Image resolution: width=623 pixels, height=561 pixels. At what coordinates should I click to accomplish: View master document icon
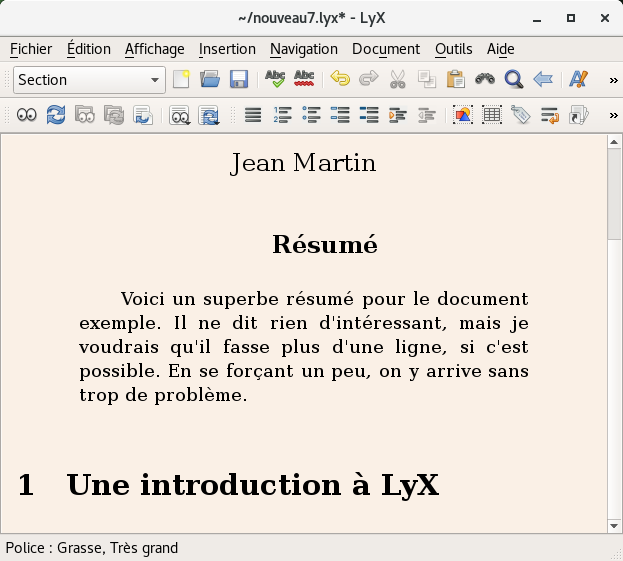click(85, 115)
